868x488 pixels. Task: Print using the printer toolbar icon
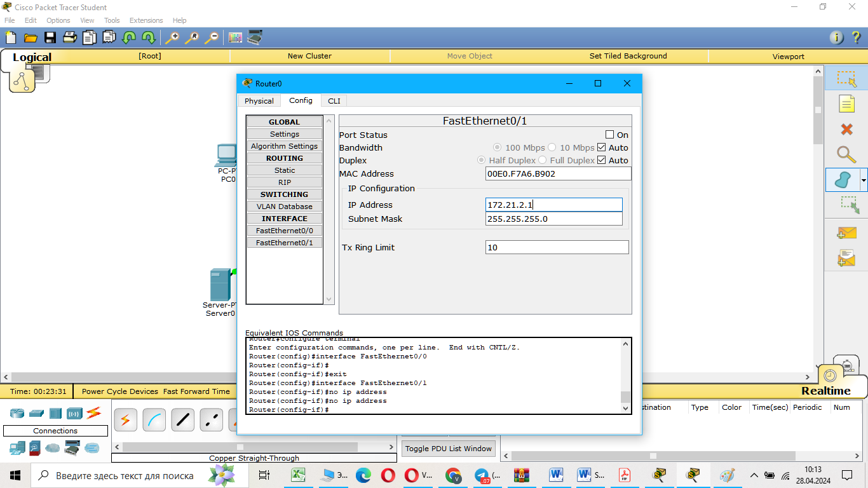click(x=70, y=37)
